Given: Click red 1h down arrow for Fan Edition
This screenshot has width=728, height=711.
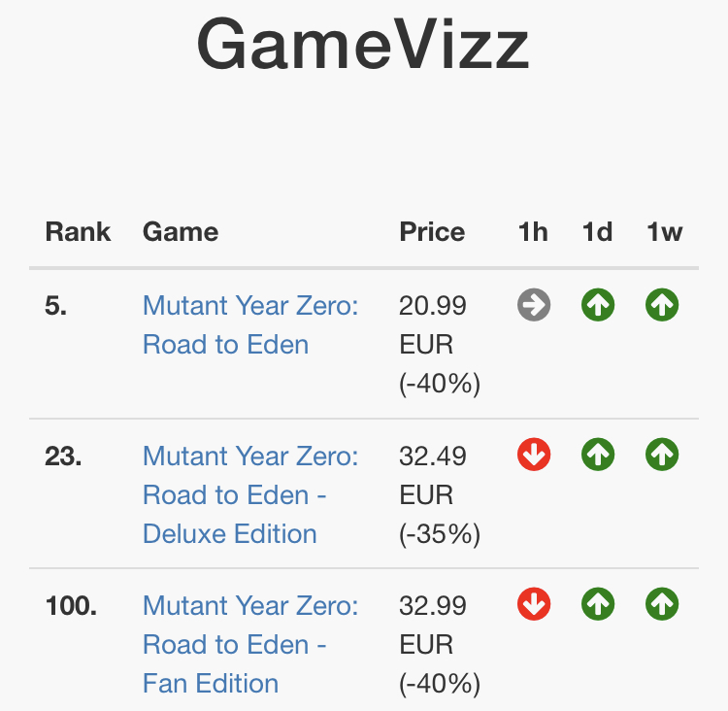Looking at the screenshot, I should click(534, 604).
